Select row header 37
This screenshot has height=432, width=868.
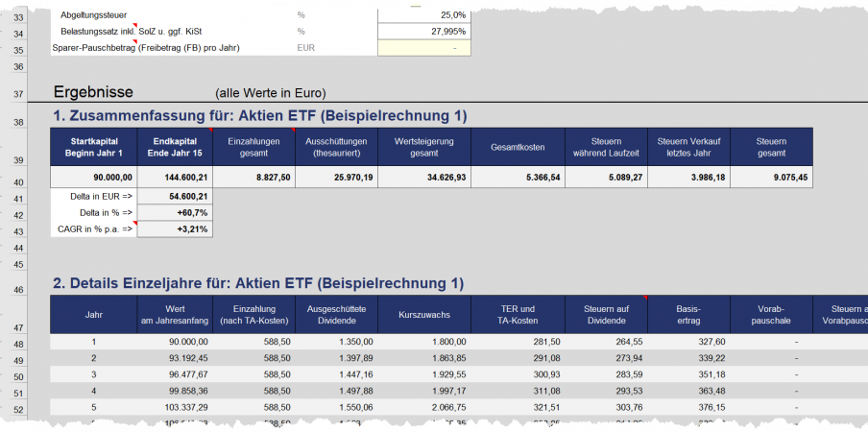pos(18,93)
